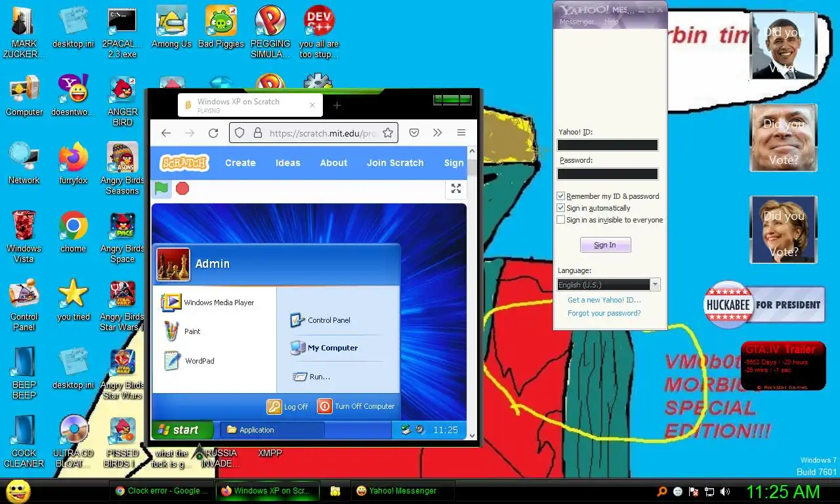The image size is (840, 504).
Task: Click Log Off in XP start menu
Action: [287, 407]
